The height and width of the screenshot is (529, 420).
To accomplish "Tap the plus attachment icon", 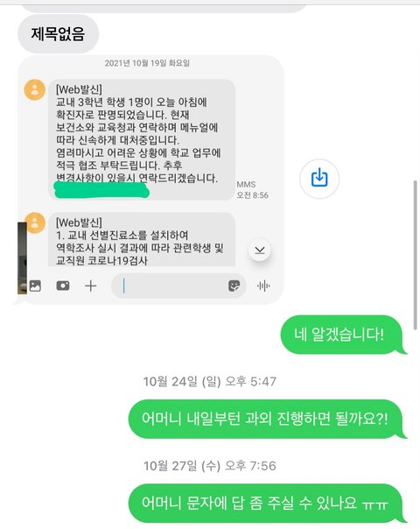I will coord(91,286).
